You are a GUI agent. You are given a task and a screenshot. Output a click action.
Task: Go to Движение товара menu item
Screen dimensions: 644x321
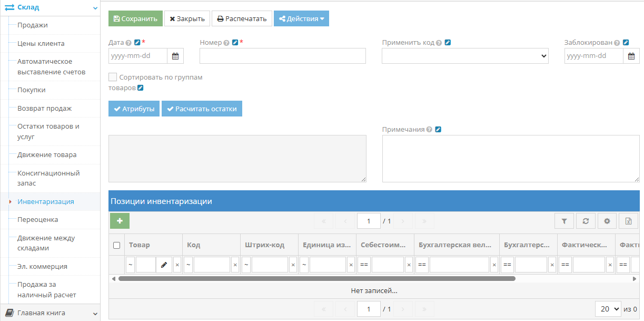point(47,155)
